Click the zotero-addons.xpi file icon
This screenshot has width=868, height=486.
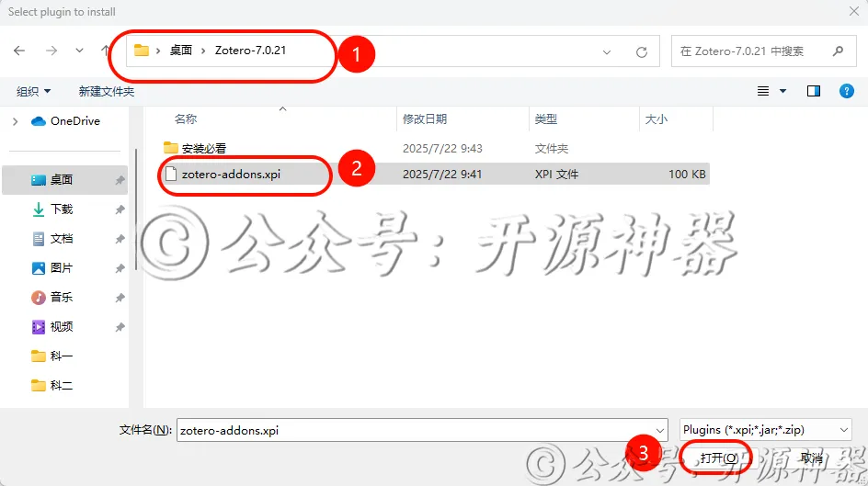[x=171, y=174]
